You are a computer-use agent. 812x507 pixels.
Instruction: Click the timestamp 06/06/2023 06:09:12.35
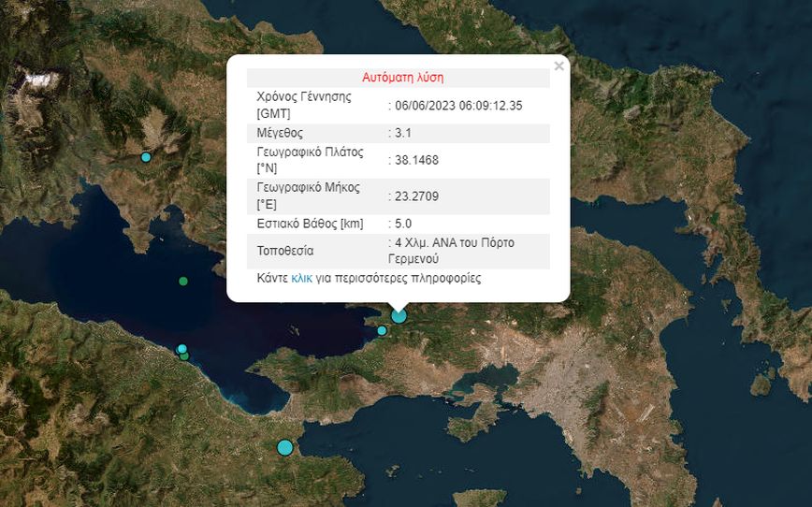tap(458, 106)
